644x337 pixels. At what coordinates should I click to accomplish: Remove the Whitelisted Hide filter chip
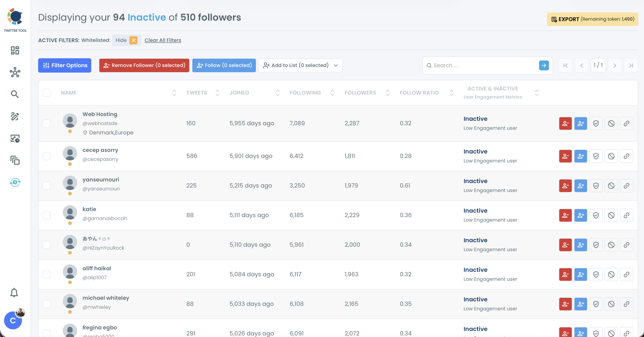[133, 40]
